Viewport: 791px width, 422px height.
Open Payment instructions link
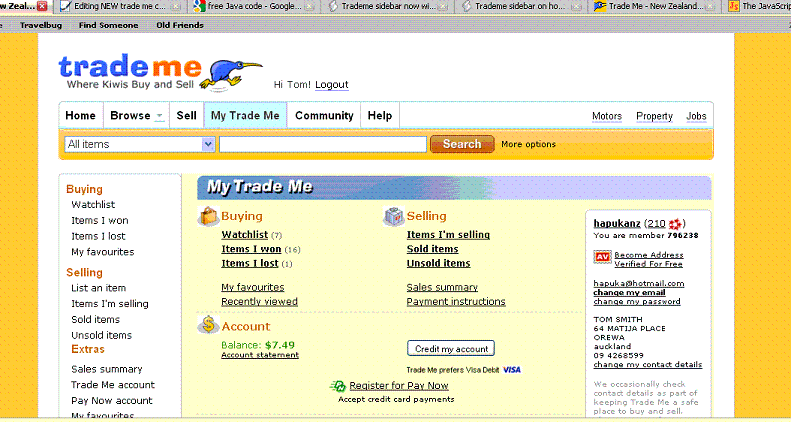(456, 302)
